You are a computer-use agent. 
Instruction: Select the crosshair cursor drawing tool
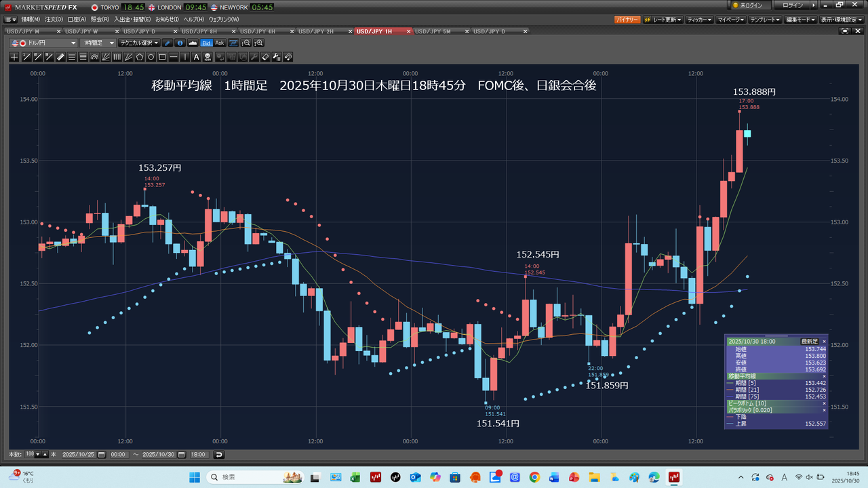pyautogui.click(x=15, y=57)
